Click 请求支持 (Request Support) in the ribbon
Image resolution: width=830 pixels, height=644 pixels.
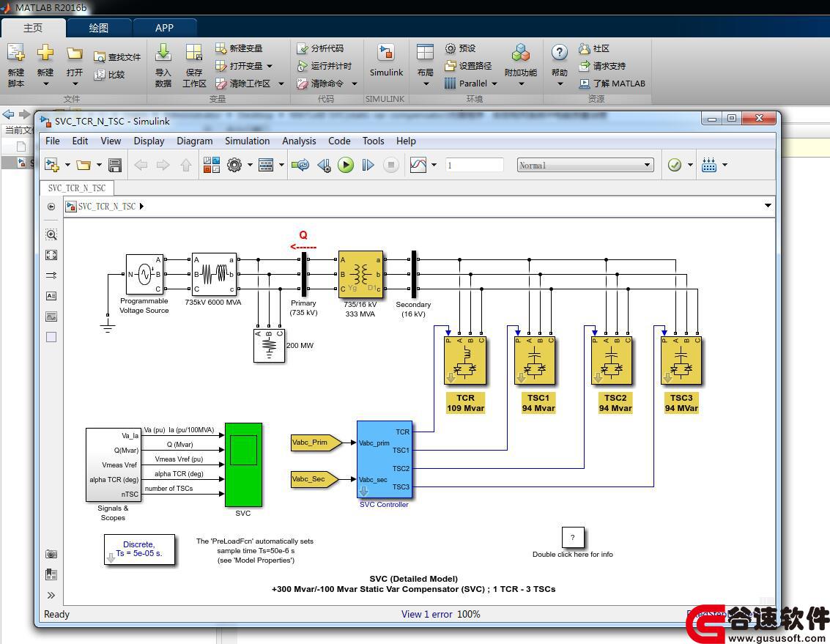pyautogui.click(x=602, y=66)
